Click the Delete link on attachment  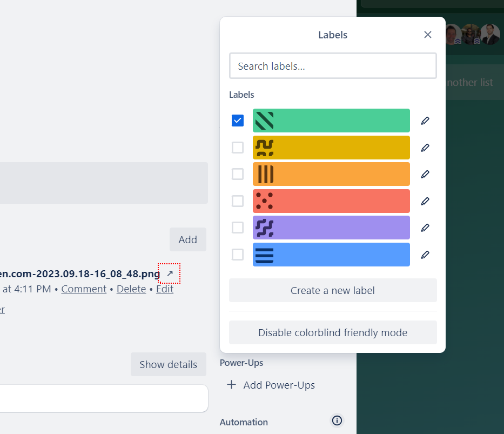[x=131, y=289]
